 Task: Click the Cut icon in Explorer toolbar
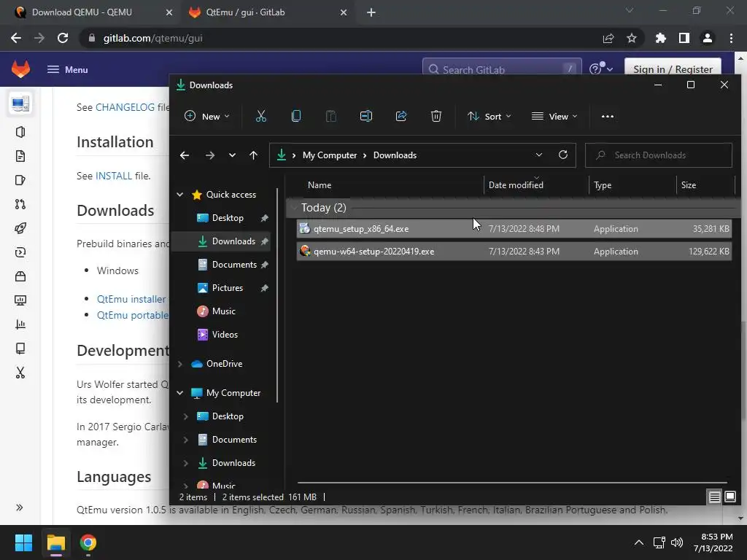[261, 116]
